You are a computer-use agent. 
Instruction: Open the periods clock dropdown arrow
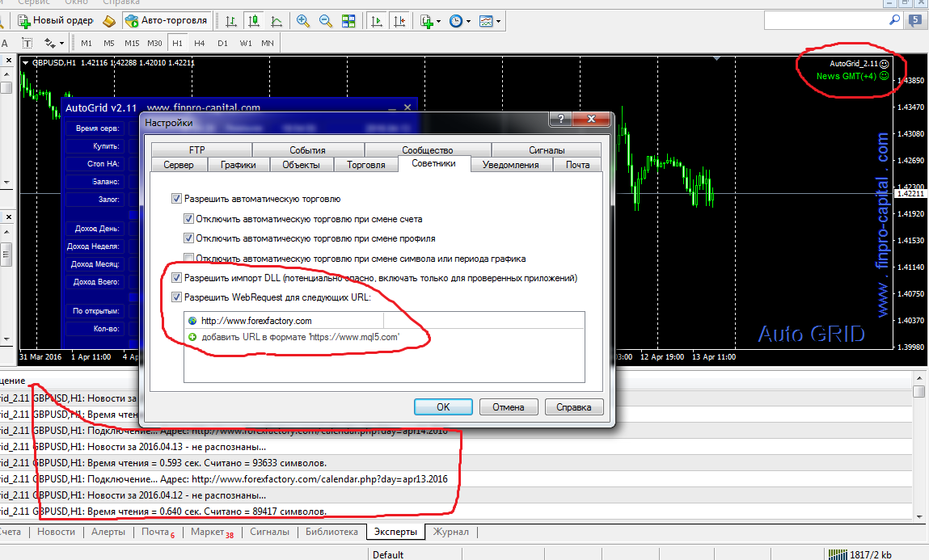click(x=468, y=21)
